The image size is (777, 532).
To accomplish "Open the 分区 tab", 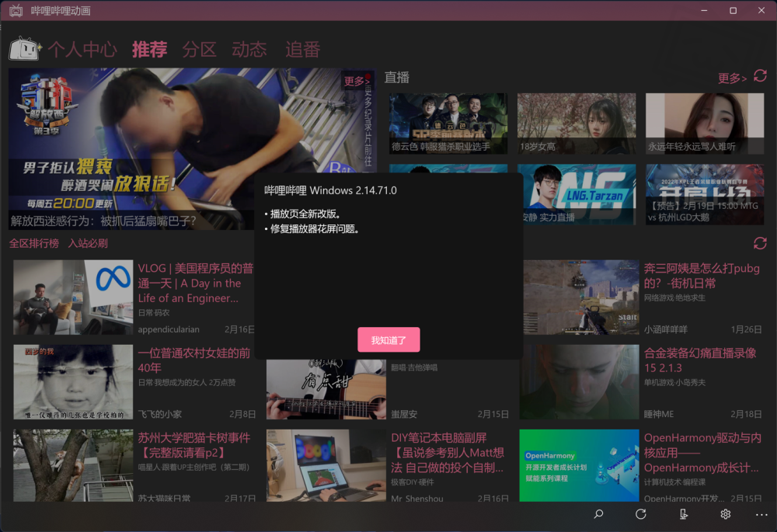I will (x=199, y=50).
